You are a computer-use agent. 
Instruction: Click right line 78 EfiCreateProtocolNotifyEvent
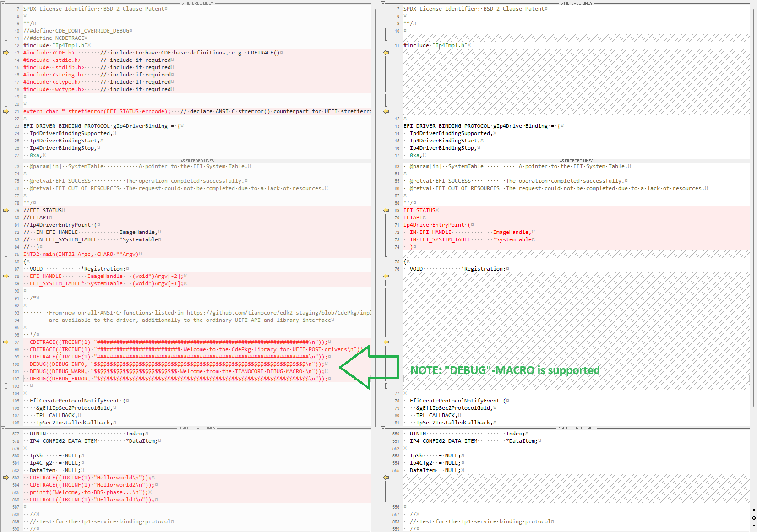click(x=459, y=401)
